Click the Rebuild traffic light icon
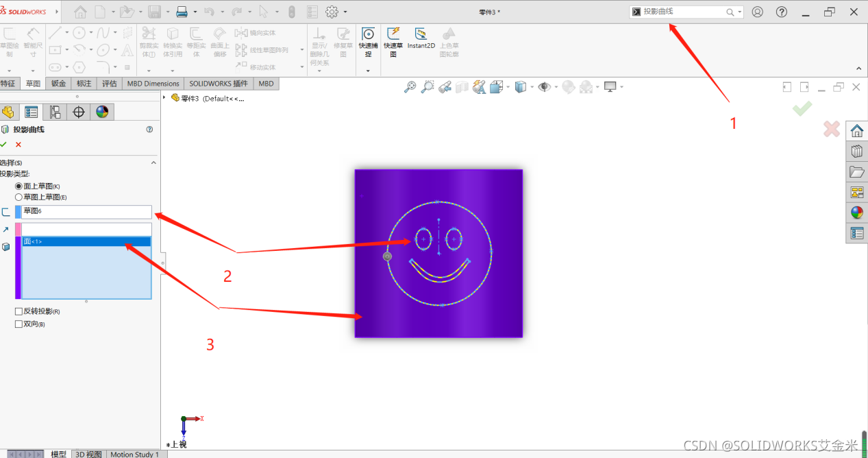The image size is (868, 458). point(291,12)
